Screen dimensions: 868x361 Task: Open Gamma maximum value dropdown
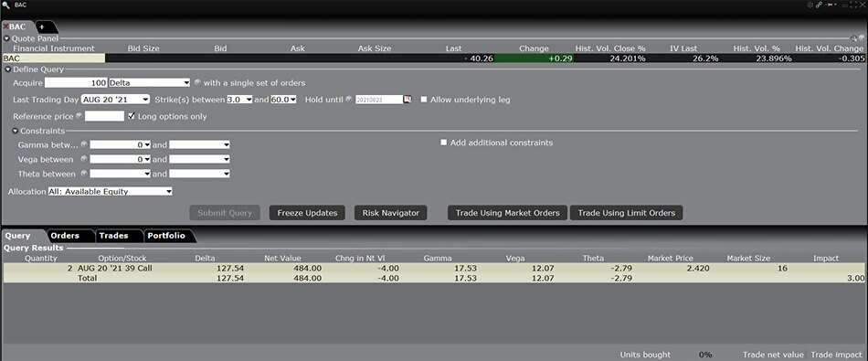tap(199, 144)
